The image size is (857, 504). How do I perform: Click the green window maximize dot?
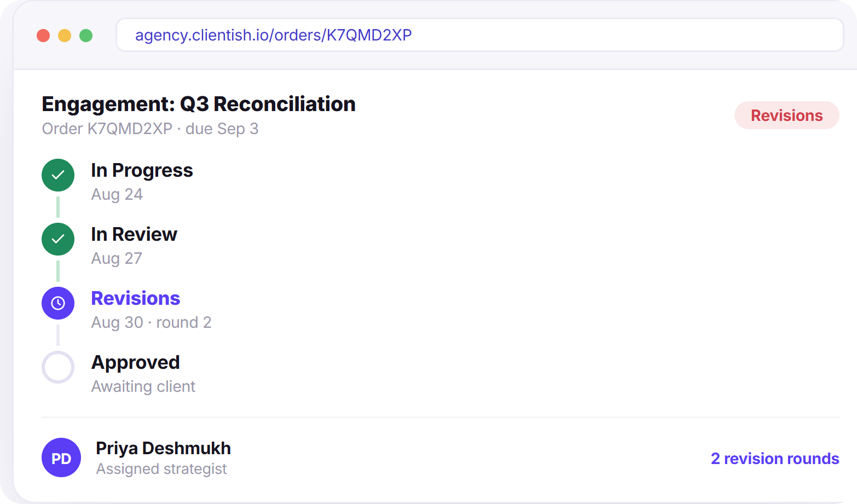point(86,36)
